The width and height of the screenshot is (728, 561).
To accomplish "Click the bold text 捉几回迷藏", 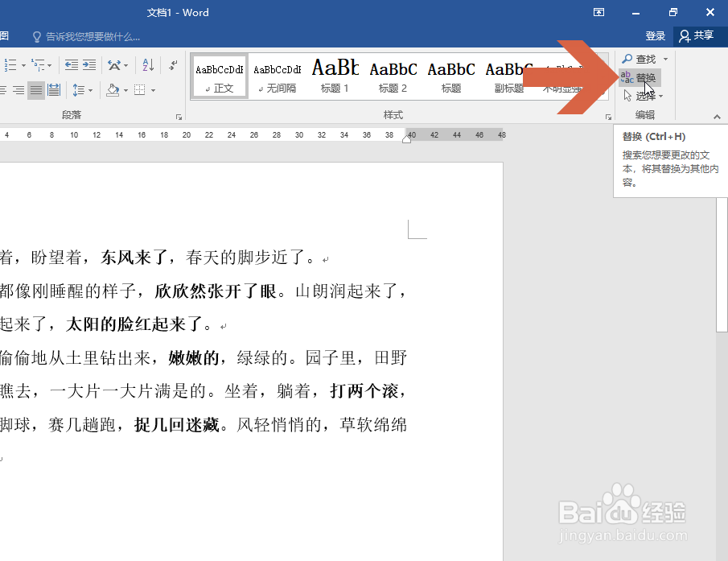I will [x=177, y=424].
